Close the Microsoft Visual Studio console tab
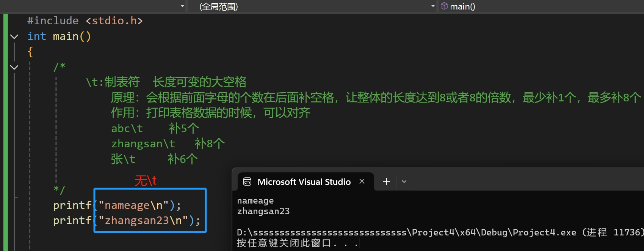Viewport: 644px width, 251px height. click(x=362, y=182)
